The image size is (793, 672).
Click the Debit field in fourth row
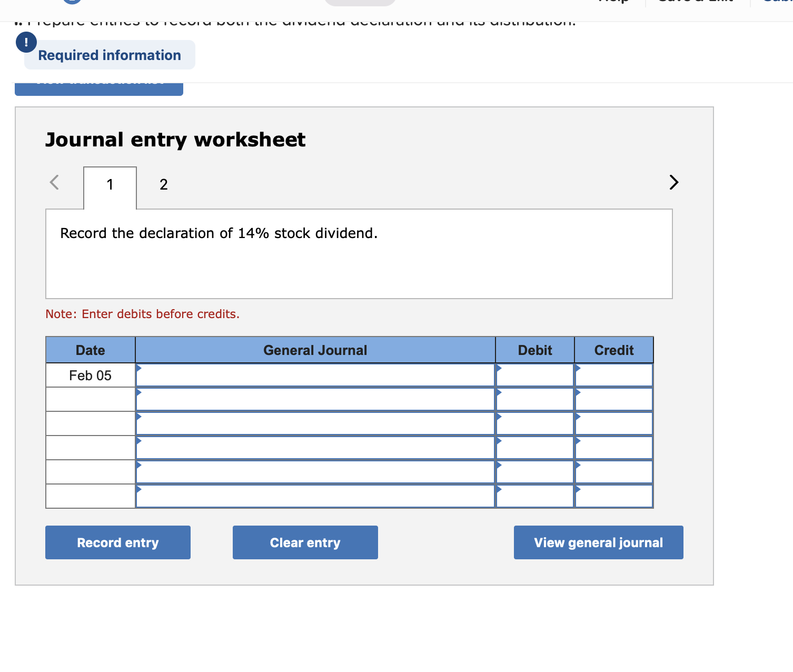pyautogui.click(x=534, y=448)
